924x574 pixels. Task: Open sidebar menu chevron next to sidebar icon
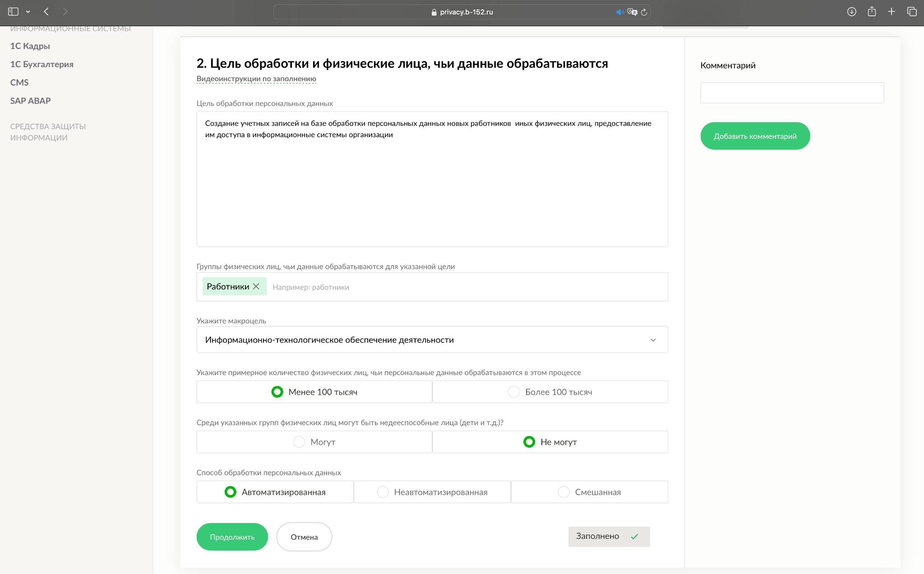click(28, 12)
